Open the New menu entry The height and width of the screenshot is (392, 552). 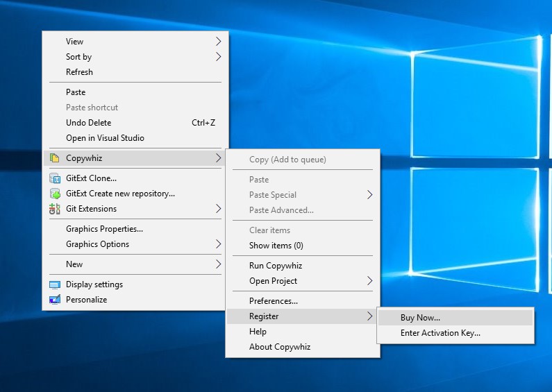(x=135, y=264)
